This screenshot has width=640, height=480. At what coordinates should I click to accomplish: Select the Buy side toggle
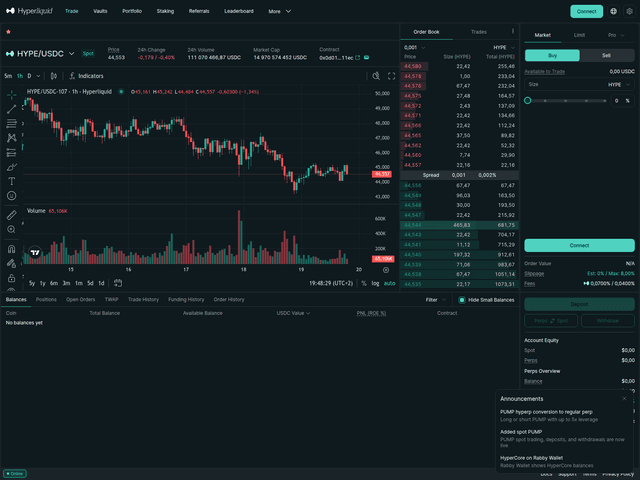coord(552,56)
